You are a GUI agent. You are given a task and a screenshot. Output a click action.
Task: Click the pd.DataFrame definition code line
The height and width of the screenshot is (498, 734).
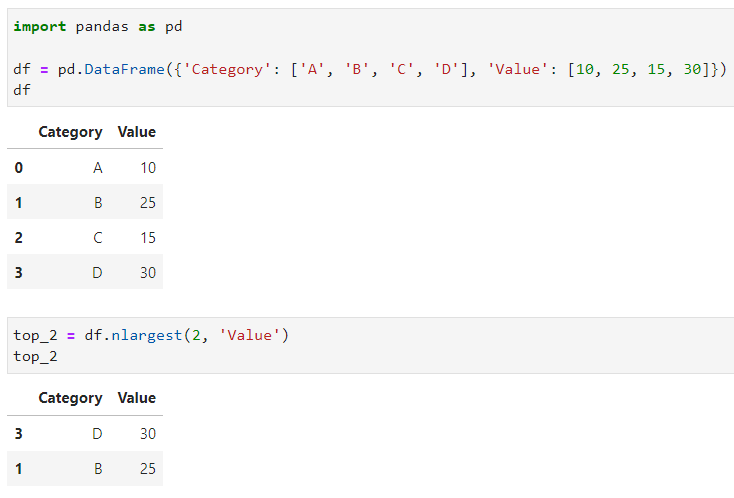[x=370, y=69]
